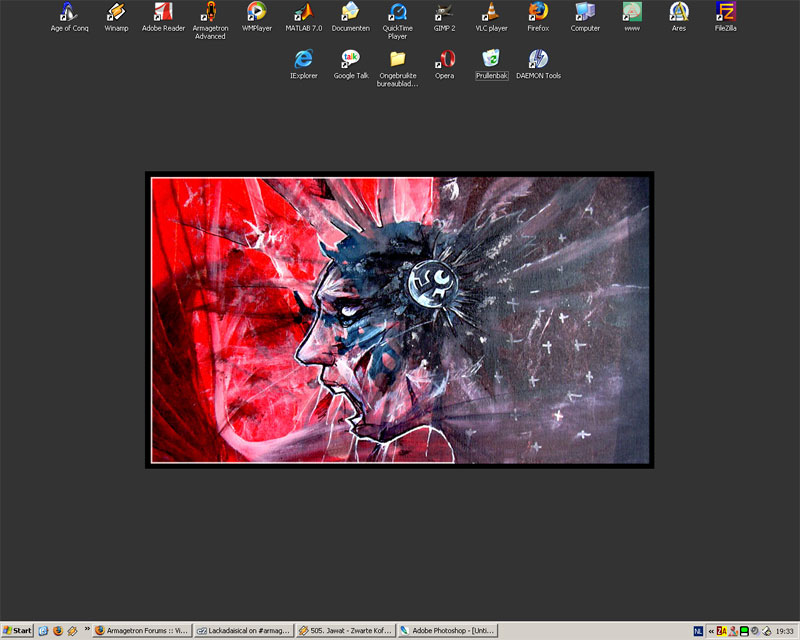Select the Winamp desktop shortcut
The width and height of the screenshot is (800, 640).
tap(117, 13)
